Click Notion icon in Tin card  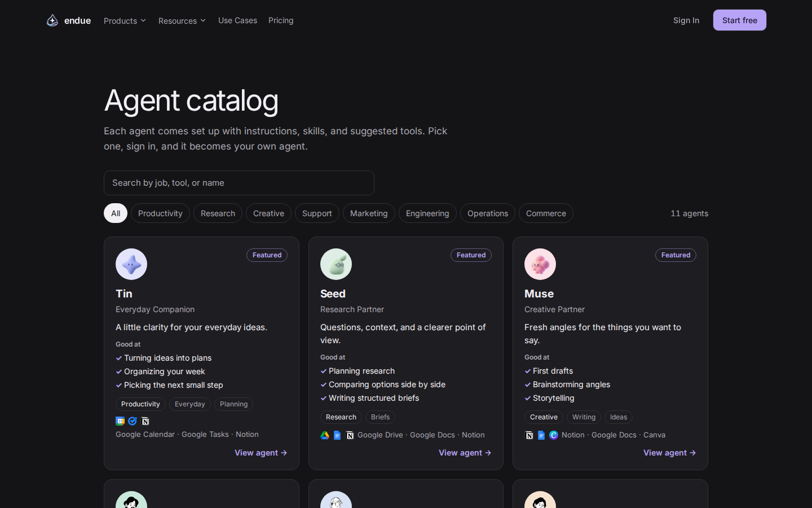145,421
